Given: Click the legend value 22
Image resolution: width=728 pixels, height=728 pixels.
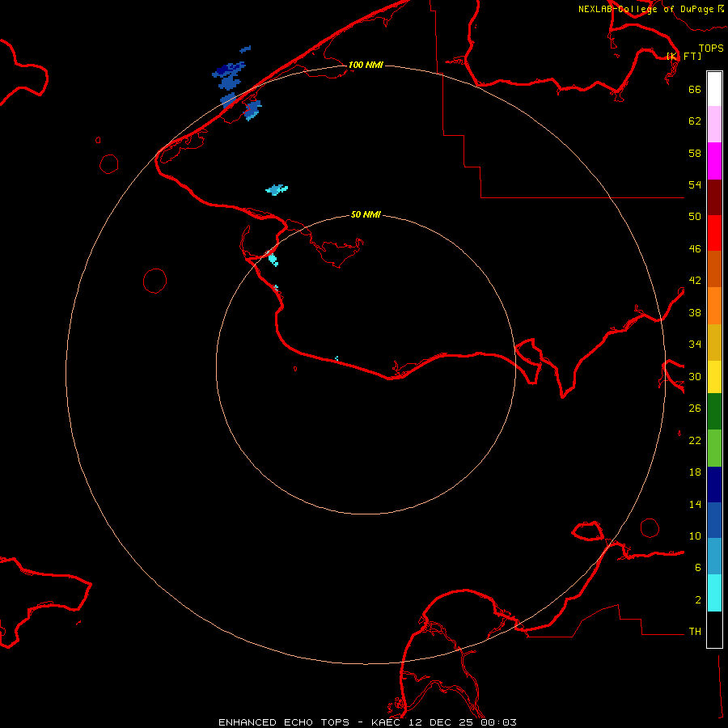Looking at the screenshot, I should click(x=695, y=440).
